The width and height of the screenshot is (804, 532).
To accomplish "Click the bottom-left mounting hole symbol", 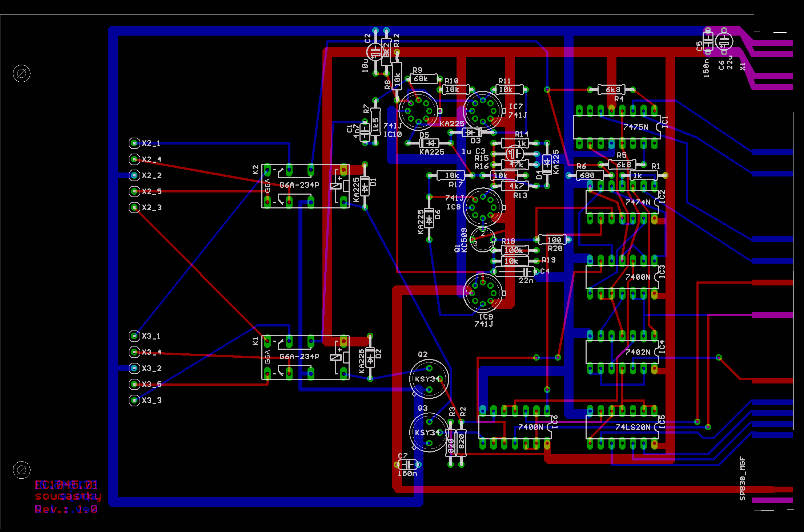I will tap(21, 470).
